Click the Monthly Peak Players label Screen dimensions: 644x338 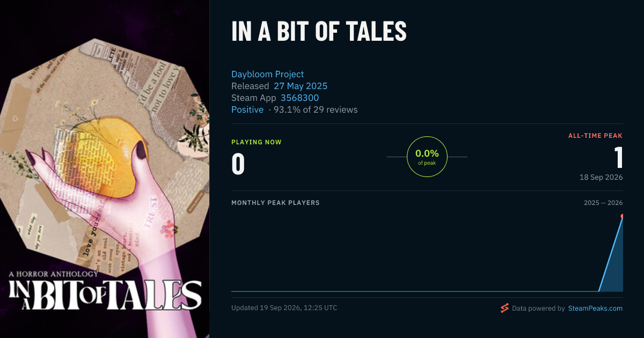(x=275, y=203)
